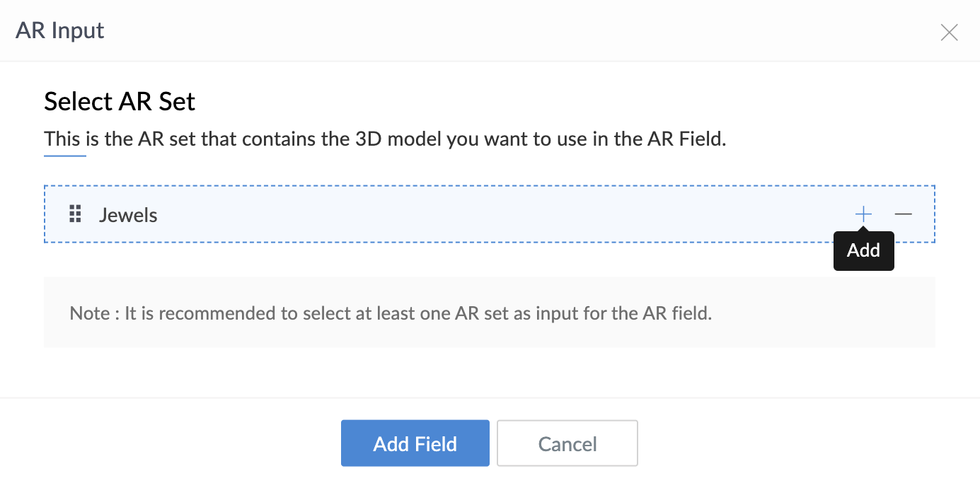980x483 pixels.
Task: Click empty space in the Jewels row
Action: pyautogui.click(x=495, y=214)
